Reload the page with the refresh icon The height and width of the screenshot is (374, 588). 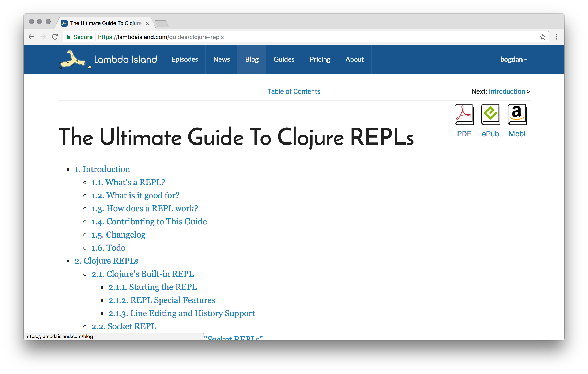(55, 37)
